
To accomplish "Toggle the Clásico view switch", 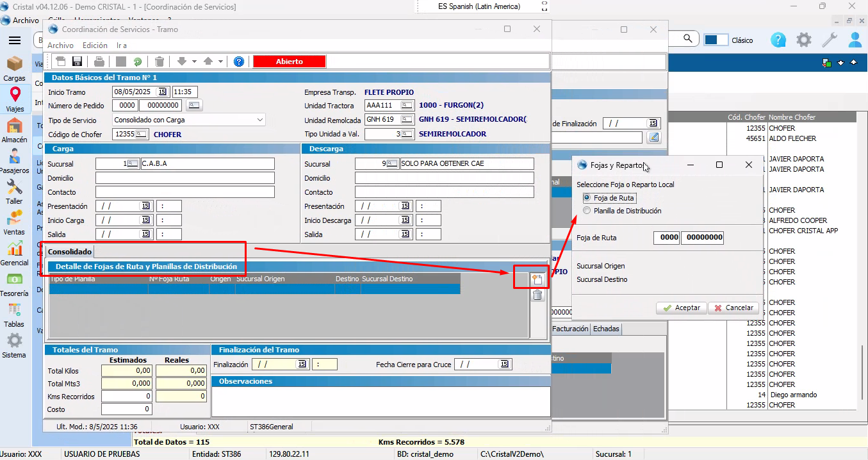I will tap(716, 40).
